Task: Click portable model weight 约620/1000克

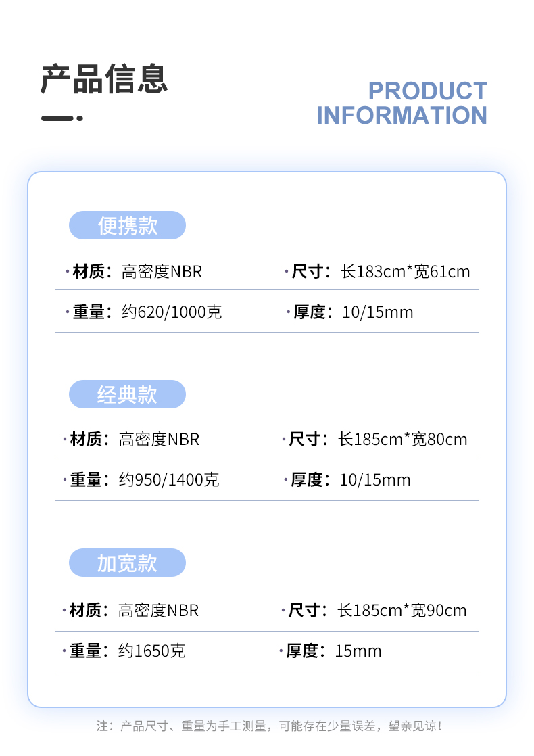Action: pyautogui.click(x=172, y=312)
